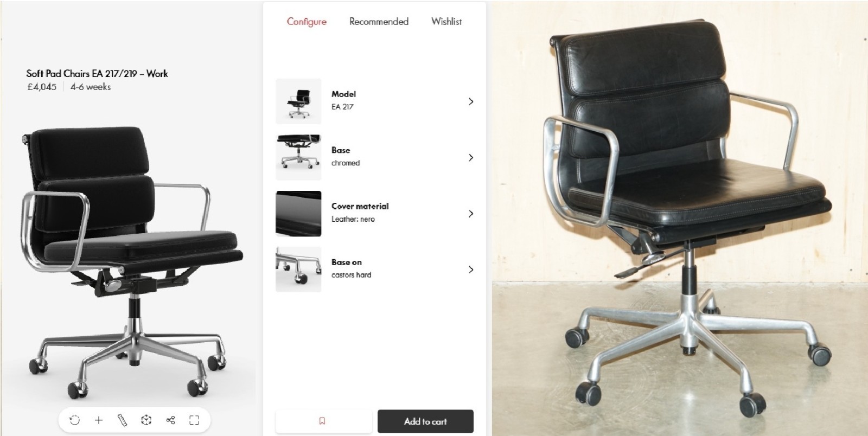
Task: Expand the Base on castors chevron
Action: 470,270
